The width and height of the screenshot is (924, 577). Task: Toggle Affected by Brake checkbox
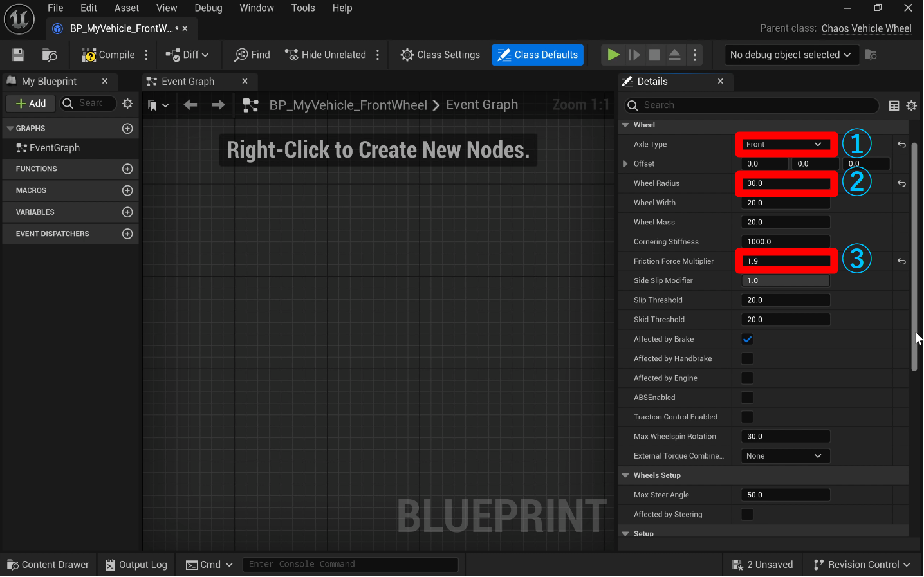(x=747, y=339)
